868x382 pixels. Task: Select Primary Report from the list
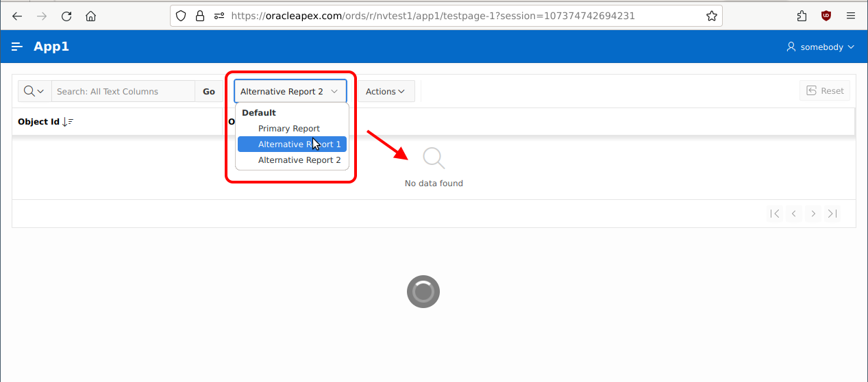[x=289, y=128]
